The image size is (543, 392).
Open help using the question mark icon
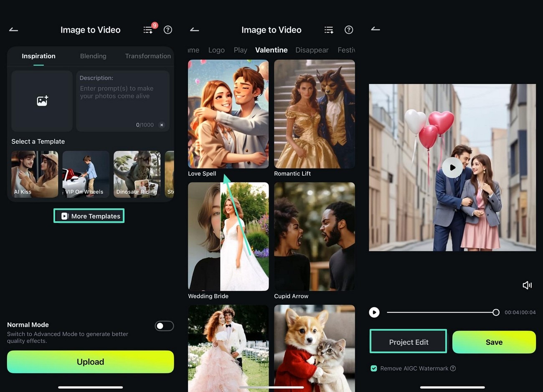tap(168, 30)
